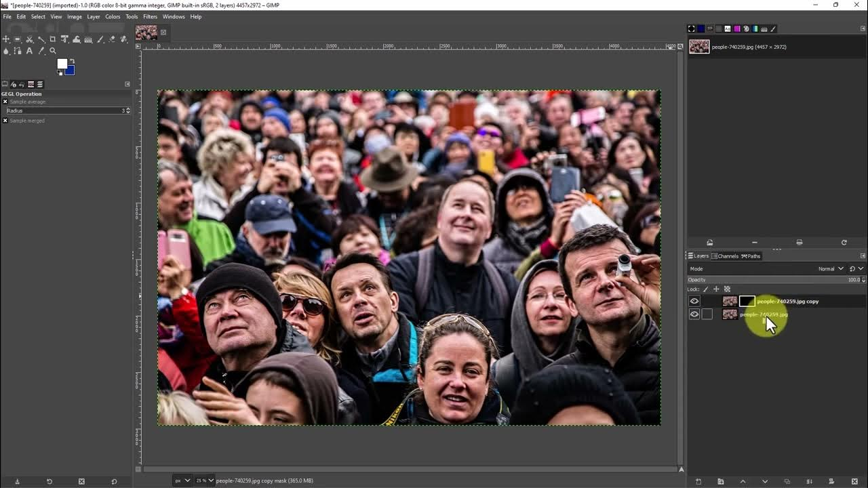
Task: Click the blue background color swatch
Action: click(x=69, y=70)
